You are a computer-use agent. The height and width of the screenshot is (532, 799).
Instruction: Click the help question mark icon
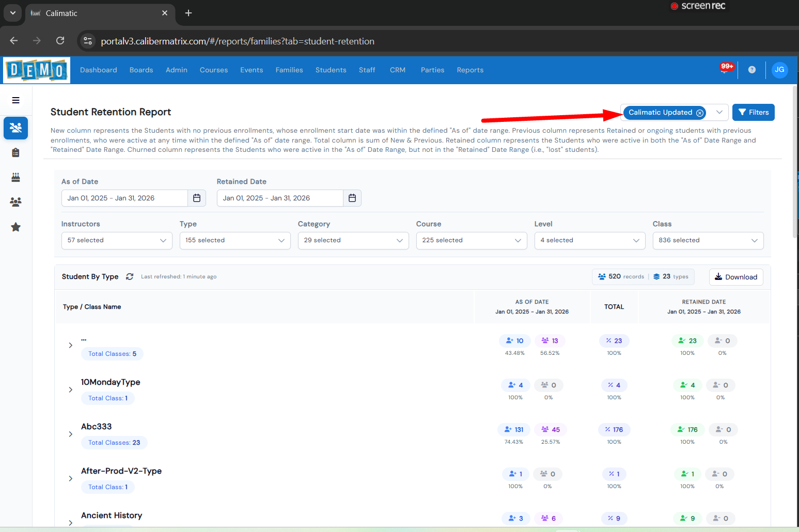click(x=752, y=70)
